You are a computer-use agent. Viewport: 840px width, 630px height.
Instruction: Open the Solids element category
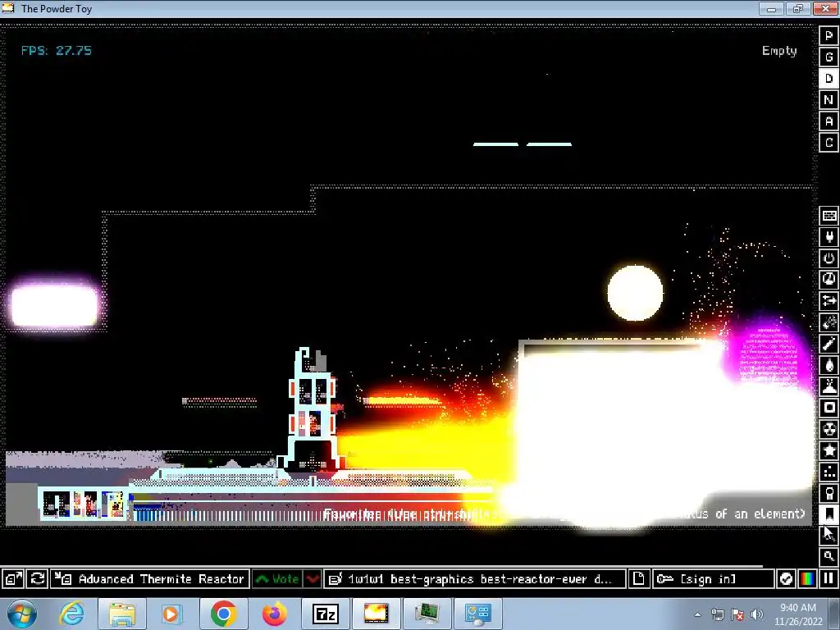pyautogui.click(x=829, y=409)
